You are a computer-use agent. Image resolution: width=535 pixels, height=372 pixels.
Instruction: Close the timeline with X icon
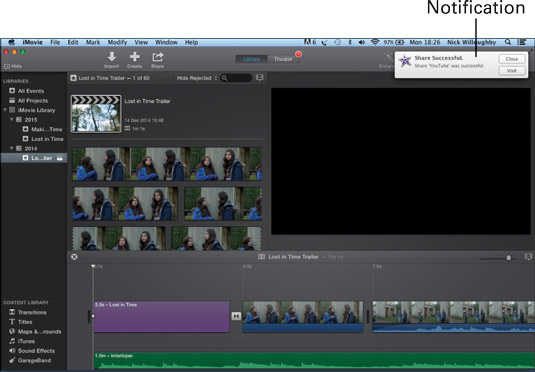[x=74, y=257]
